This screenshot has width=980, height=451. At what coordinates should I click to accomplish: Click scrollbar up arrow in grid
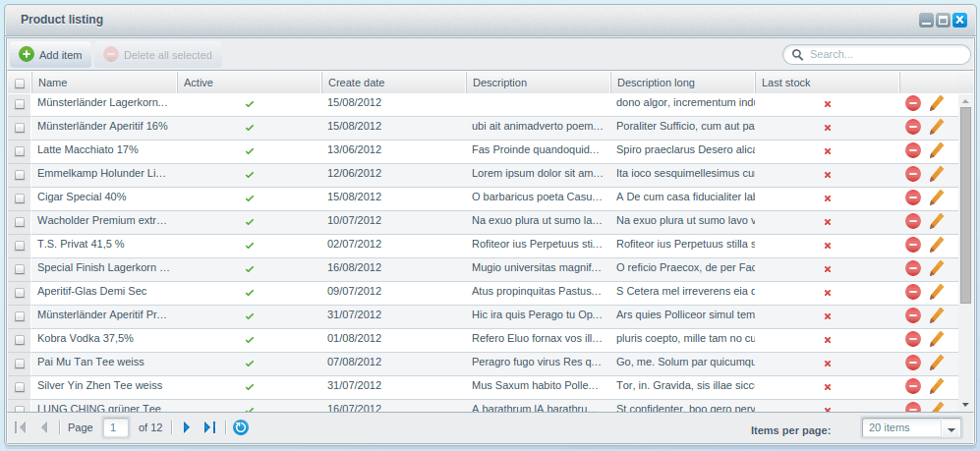965,100
